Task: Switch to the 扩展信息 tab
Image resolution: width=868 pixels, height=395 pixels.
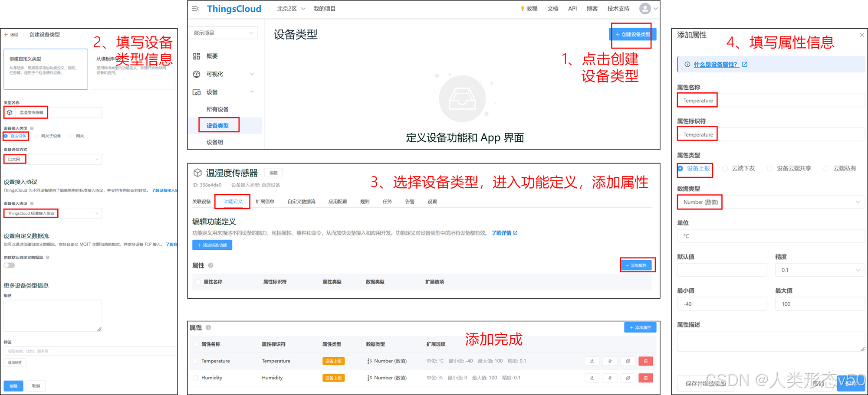Action: (265, 202)
